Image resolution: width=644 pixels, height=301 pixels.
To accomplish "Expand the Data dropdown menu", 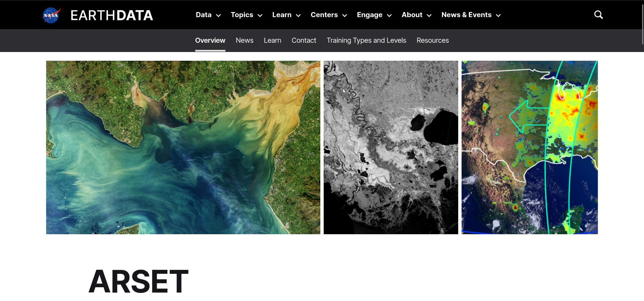I will point(208,15).
